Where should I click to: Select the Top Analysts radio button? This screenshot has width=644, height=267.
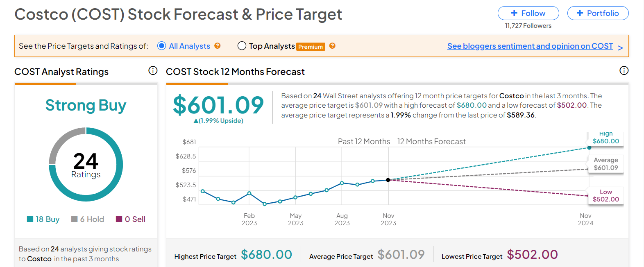tap(242, 46)
